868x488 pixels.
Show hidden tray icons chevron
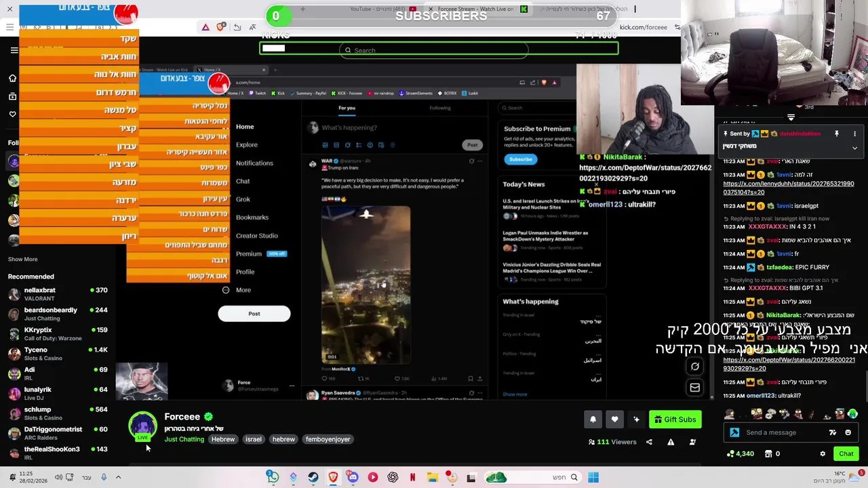click(x=118, y=478)
